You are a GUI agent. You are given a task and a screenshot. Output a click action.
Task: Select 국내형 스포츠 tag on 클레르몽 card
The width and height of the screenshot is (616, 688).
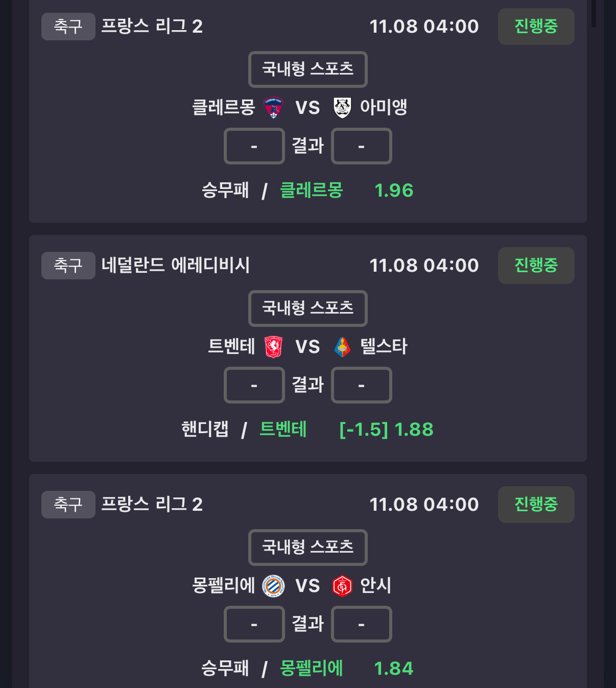pyautogui.click(x=307, y=69)
